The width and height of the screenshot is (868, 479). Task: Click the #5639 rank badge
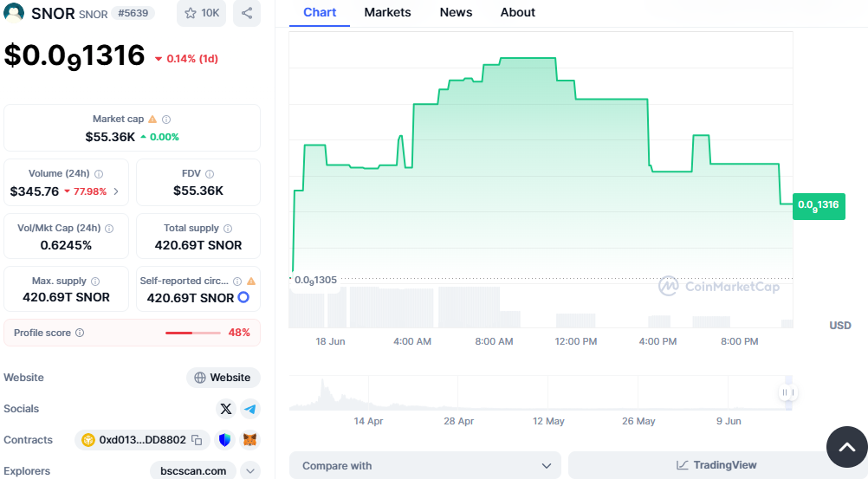133,13
